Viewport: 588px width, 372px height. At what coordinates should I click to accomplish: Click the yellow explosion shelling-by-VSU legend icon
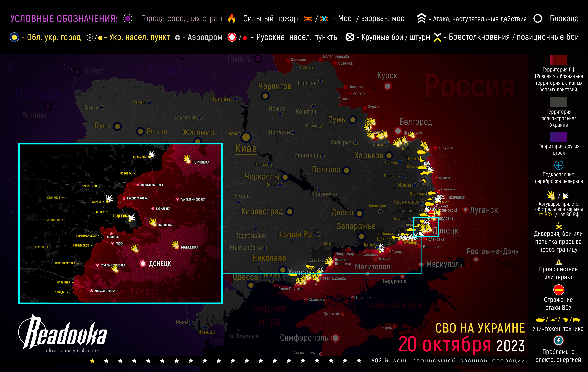pyautogui.click(x=551, y=195)
